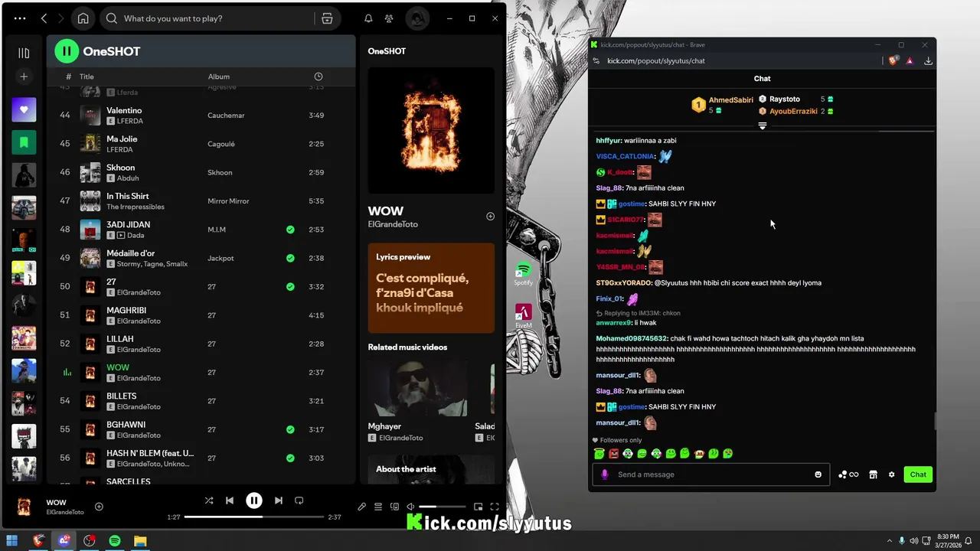Viewport: 980px width, 551px height.
Task: Open the Spotify profile avatar menu
Action: 417,18
